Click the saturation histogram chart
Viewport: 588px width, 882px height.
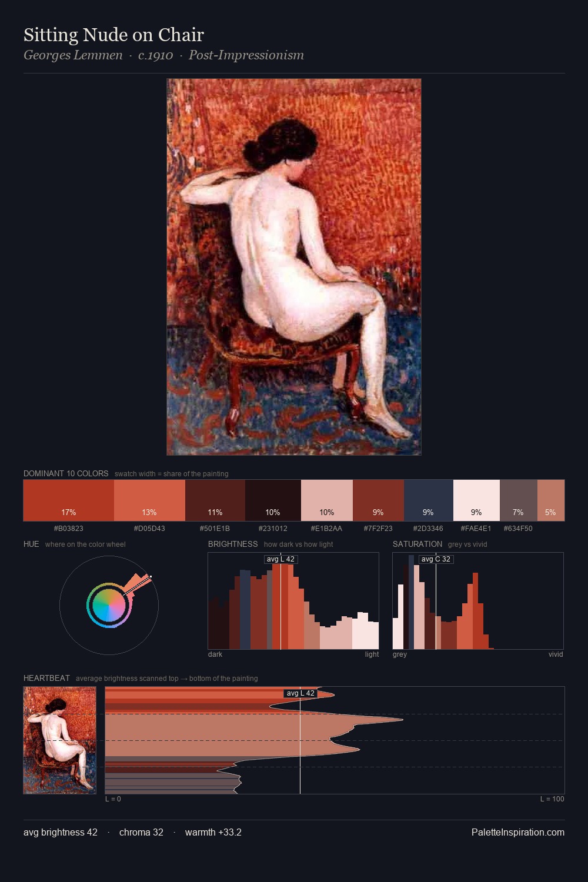click(x=478, y=601)
